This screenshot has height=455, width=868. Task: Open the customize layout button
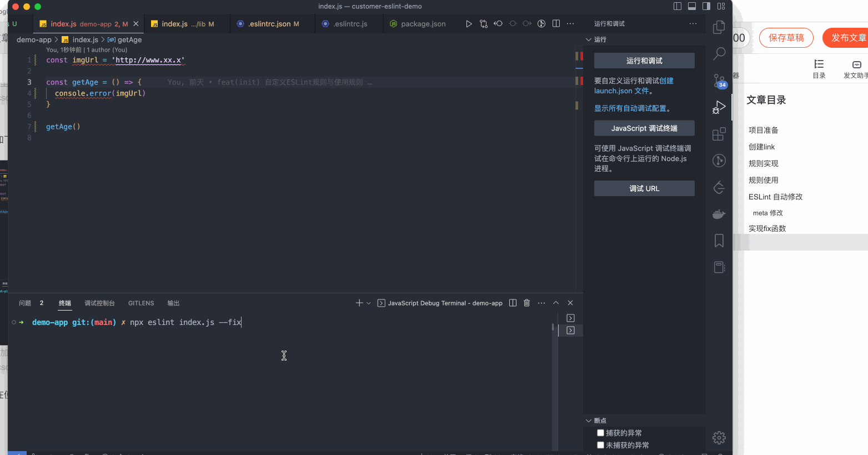(x=721, y=6)
